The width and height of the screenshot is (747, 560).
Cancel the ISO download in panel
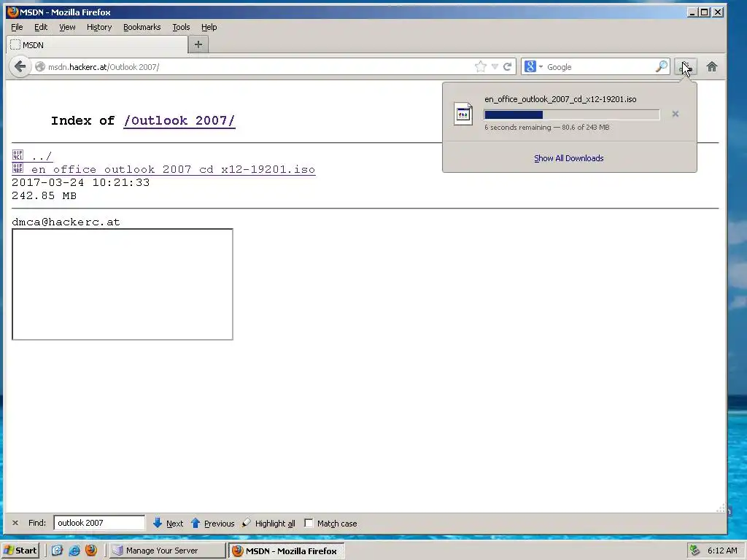[675, 114]
